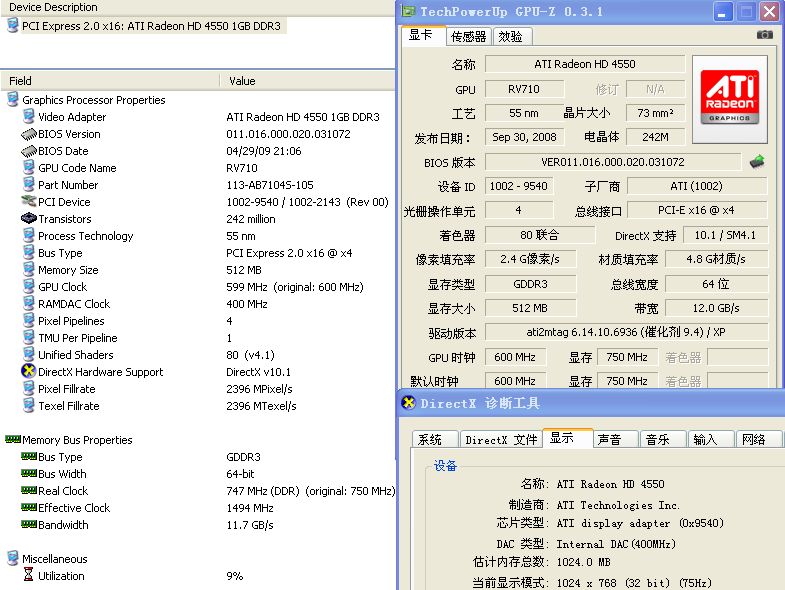Click the Video Adapter row icon
The width and height of the screenshot is (785, 590).
(29, 116)
